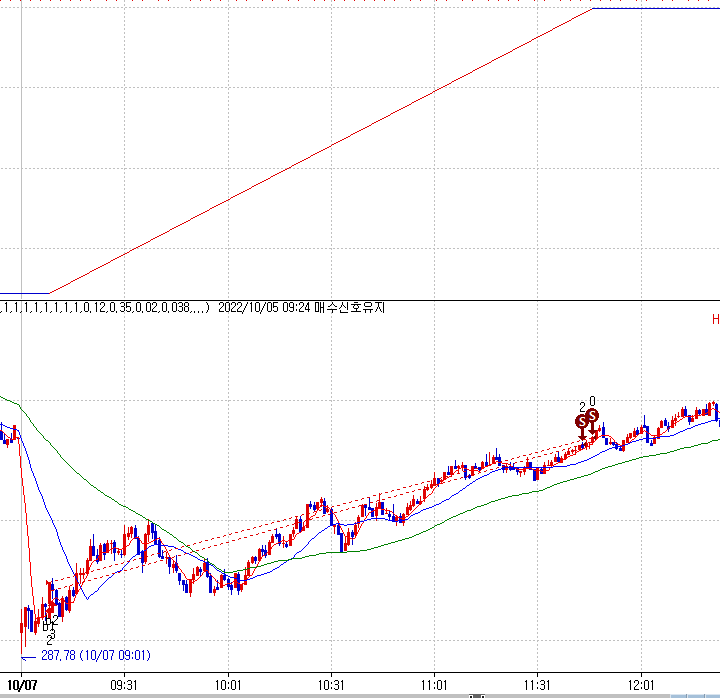Viewport: 720px width, 698px height.
Task: Select the 11:01 time axis label
Action: tap(434, 686)
